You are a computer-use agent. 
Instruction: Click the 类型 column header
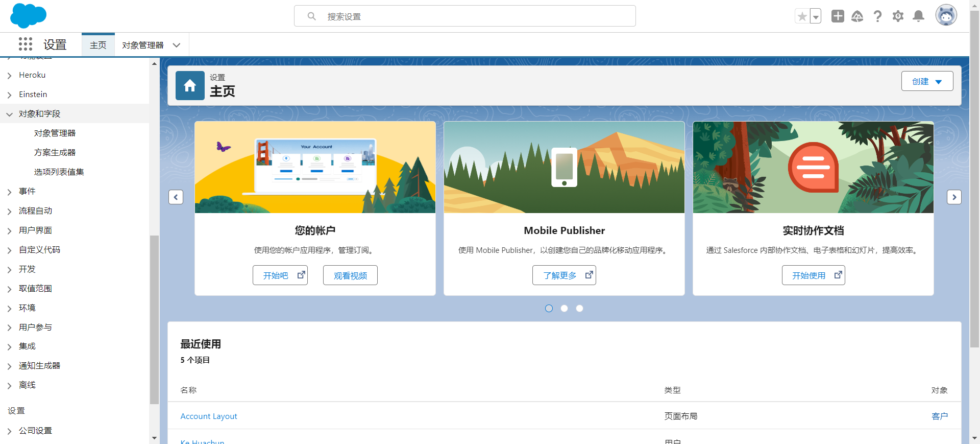[x=672, y=390]
